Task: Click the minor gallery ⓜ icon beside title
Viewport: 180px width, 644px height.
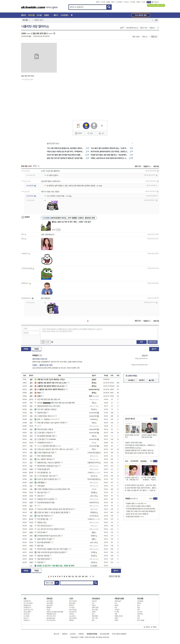Action: click(x=48, y=27)
